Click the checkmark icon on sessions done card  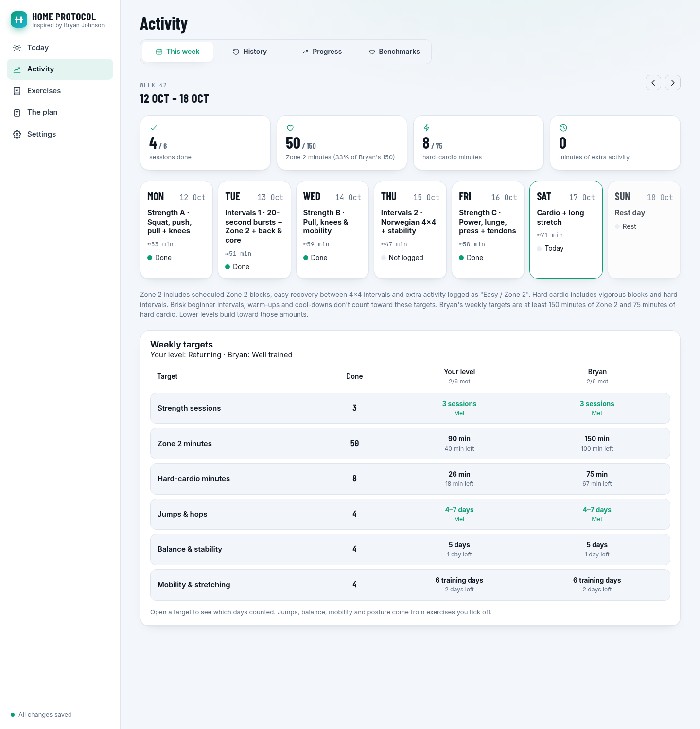pos(154,128)
